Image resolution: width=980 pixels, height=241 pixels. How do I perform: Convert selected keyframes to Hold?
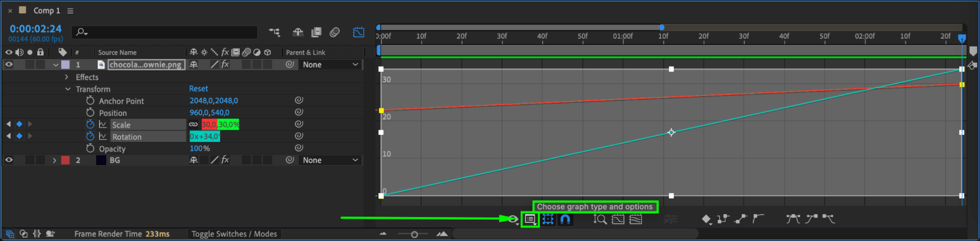click(723, 219)
